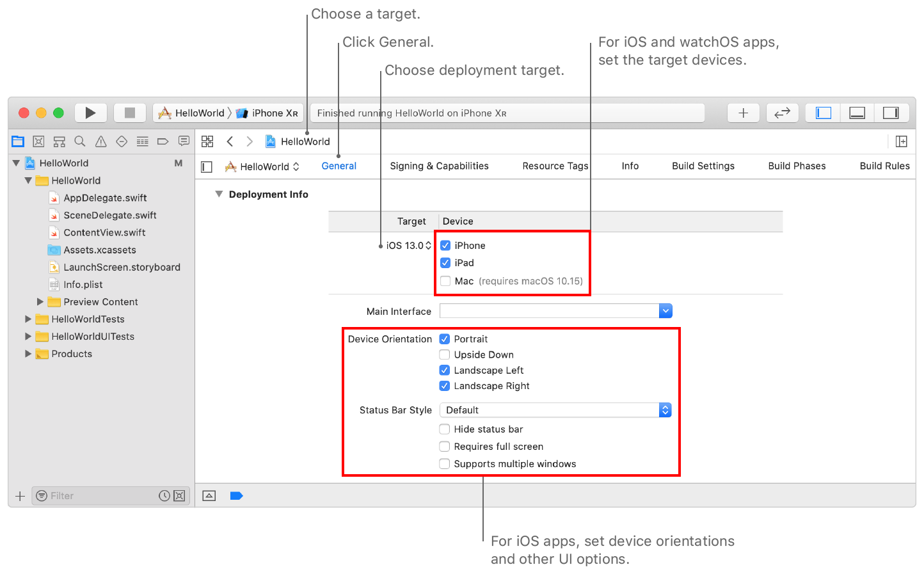Open the Report navigator speech bubble
The width and height of the screenshot is (924, 574).
184,141
